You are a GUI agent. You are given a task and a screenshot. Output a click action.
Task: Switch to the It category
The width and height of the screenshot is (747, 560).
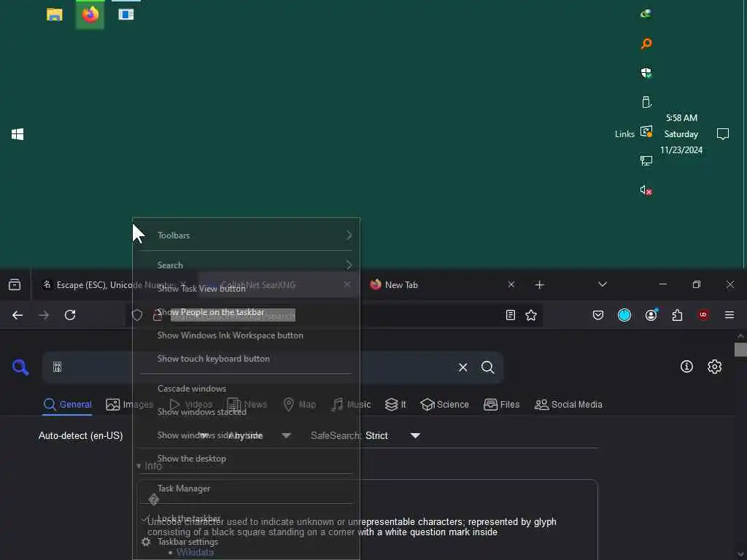pos(395,404)
